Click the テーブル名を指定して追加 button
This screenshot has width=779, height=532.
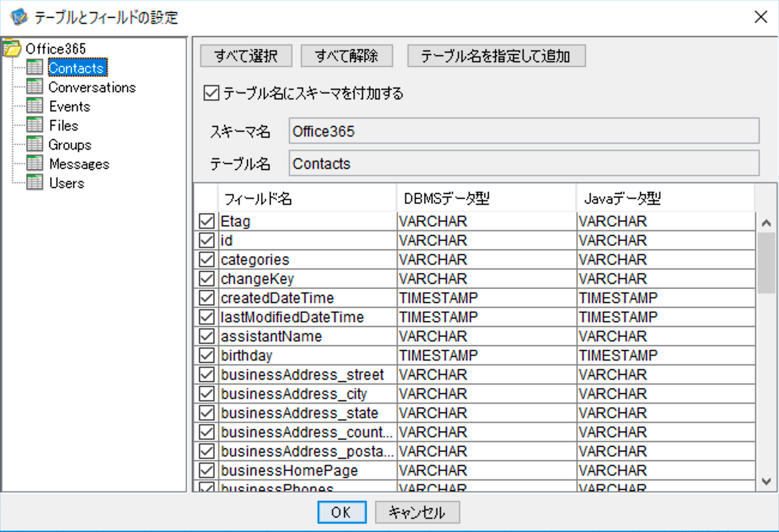[x=496, y=56]
